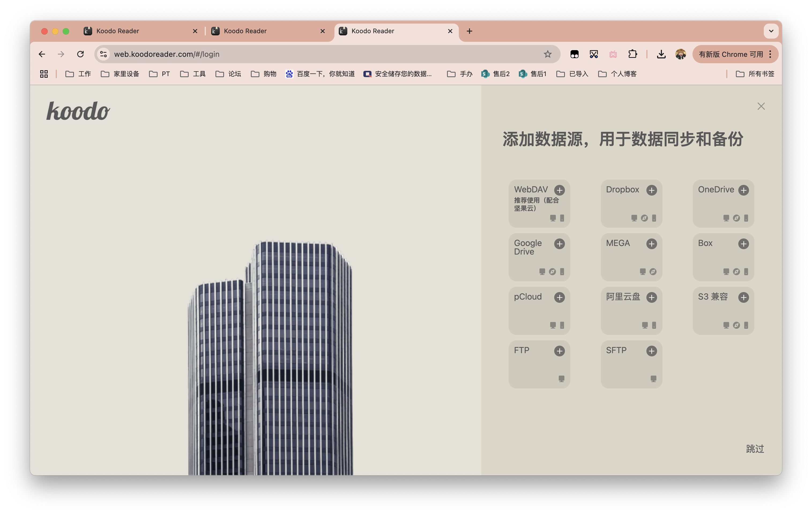Open a new browser tab
Image resolution: width=812 pixels, height=515 pixels.
(470, 31)
